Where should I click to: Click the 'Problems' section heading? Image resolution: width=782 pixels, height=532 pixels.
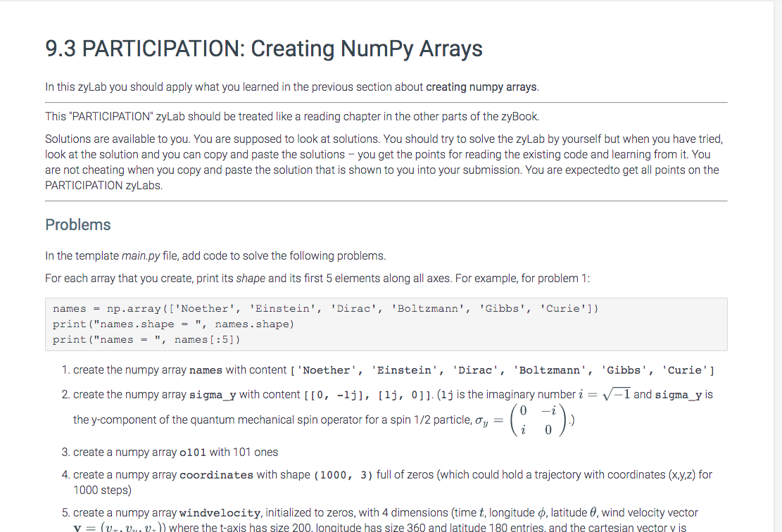pyautogui.click(x=78, y=225)
